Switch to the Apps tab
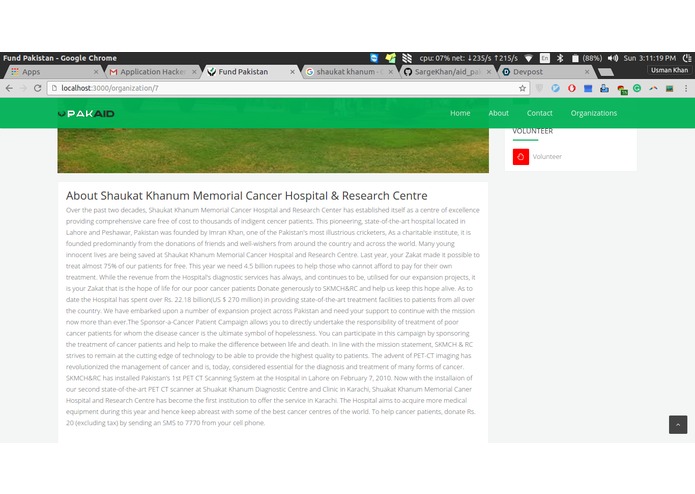Viewport: 695px width, 494px height. pyautogui.click(x=53, y=72)
